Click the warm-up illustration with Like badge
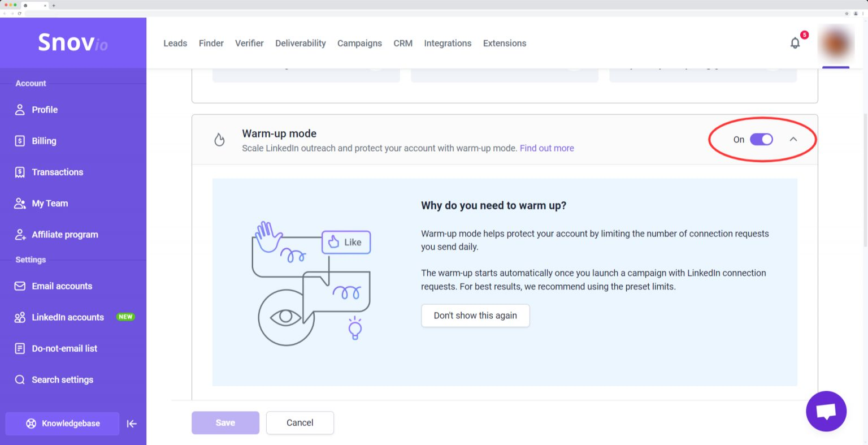This screenshot has height=445, width=868. (311, 283)
